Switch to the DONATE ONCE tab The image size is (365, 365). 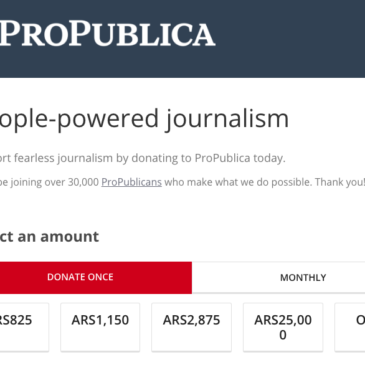point(96,277)
